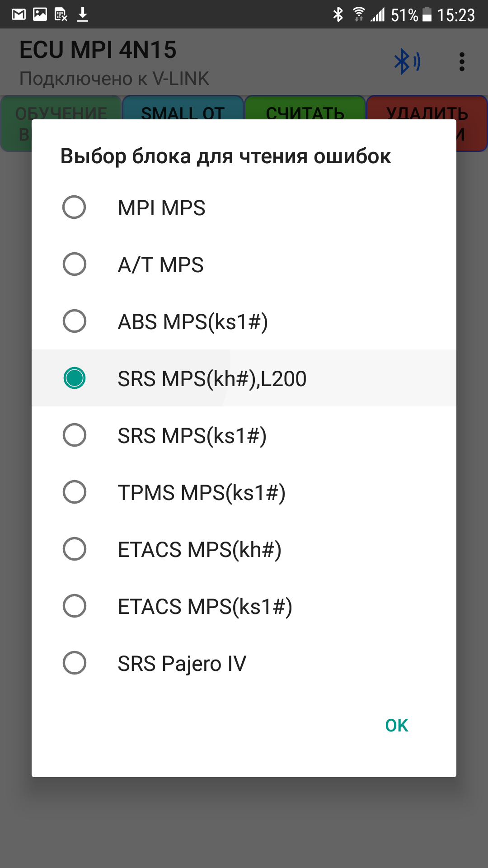Tap the download notification icon in status bar
This screenshot has height=868, width=488.
(x=82, y=14)
